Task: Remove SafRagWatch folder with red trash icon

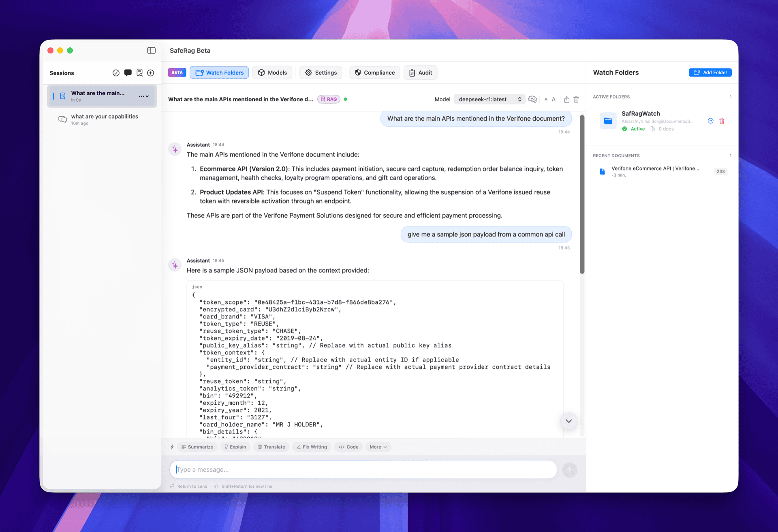Action: (x=722, y=121)
